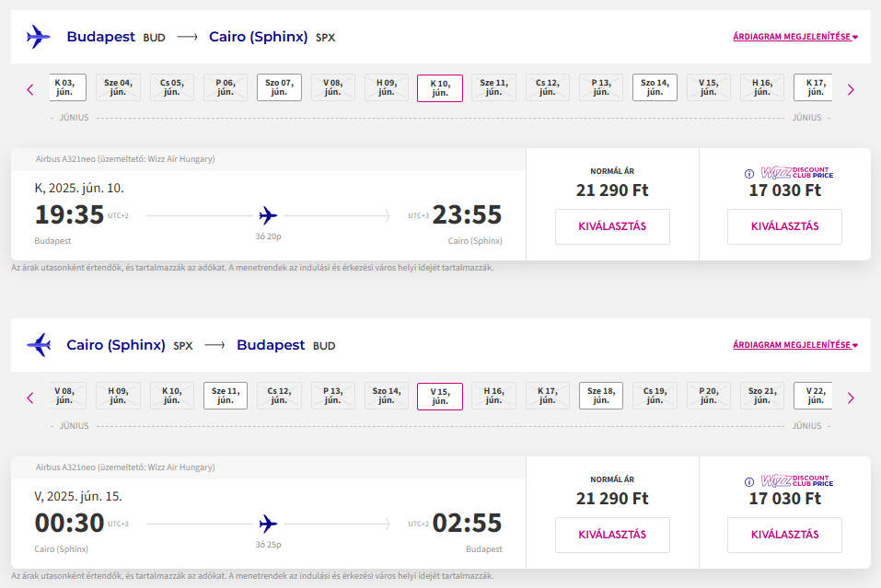This screenshot has width=881, height=588.
Task: Expand return Árdiagram megjelenítése
Action: pos(794,345)
